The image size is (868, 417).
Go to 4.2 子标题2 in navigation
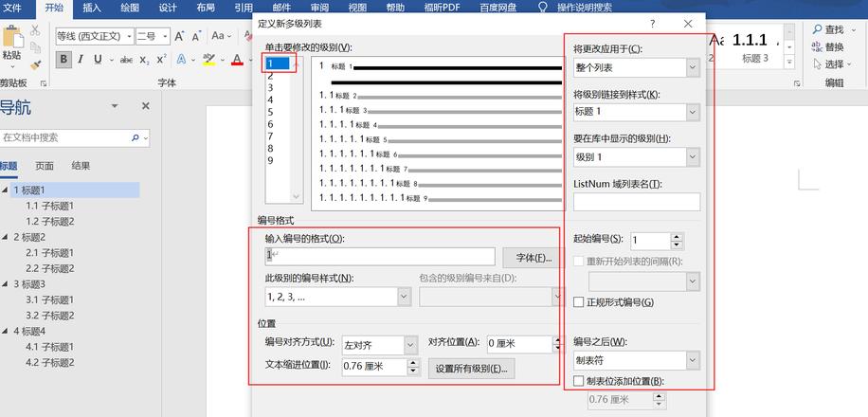[x=50, y=363]
